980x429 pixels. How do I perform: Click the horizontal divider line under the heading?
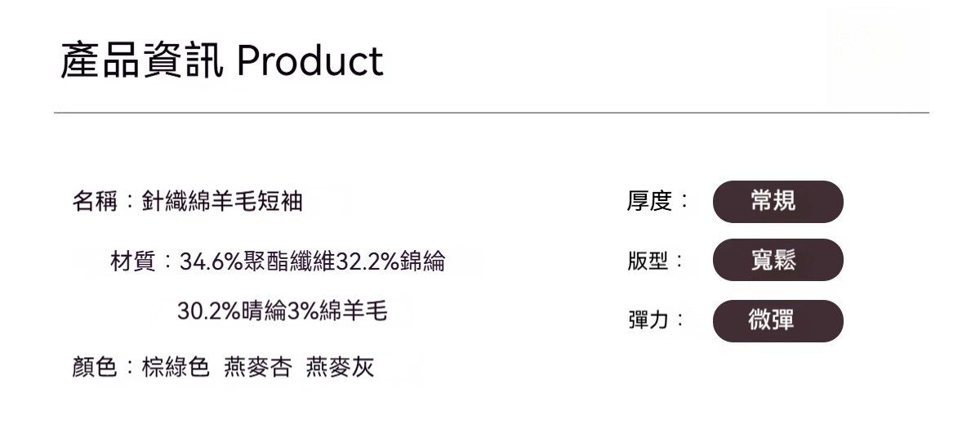492,112
